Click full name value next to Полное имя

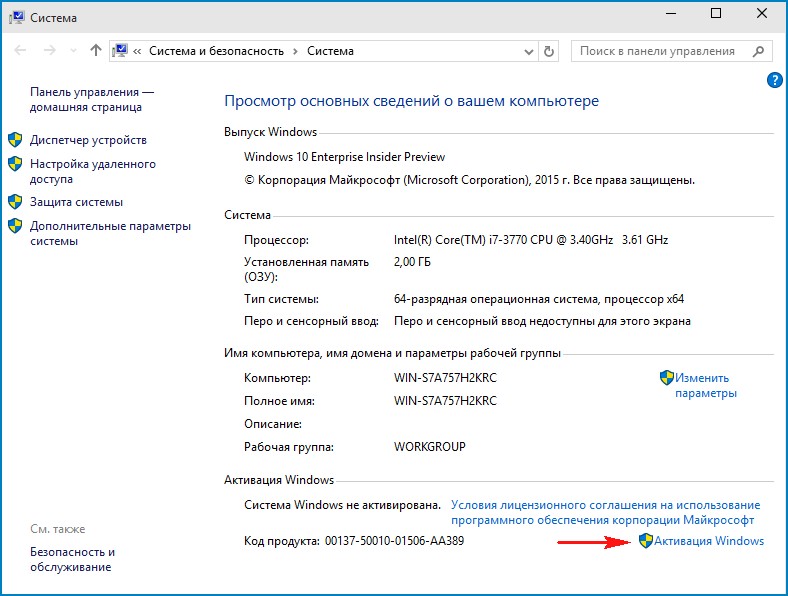point(445,401)
